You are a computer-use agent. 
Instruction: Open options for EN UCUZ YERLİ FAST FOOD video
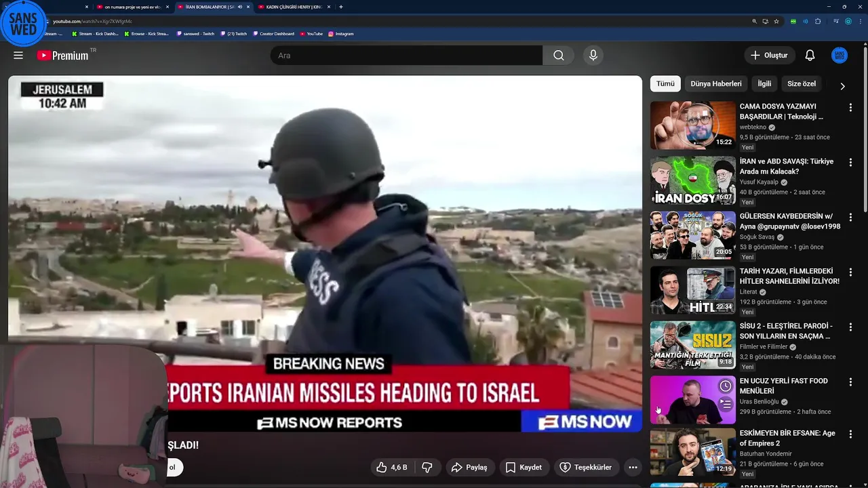coord(850,382)
